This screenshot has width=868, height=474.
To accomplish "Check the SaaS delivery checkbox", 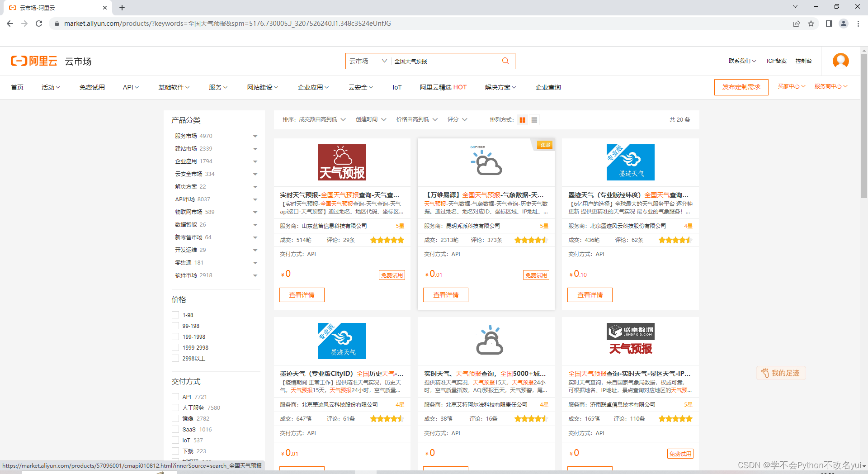I will click(x=175, y=429).
